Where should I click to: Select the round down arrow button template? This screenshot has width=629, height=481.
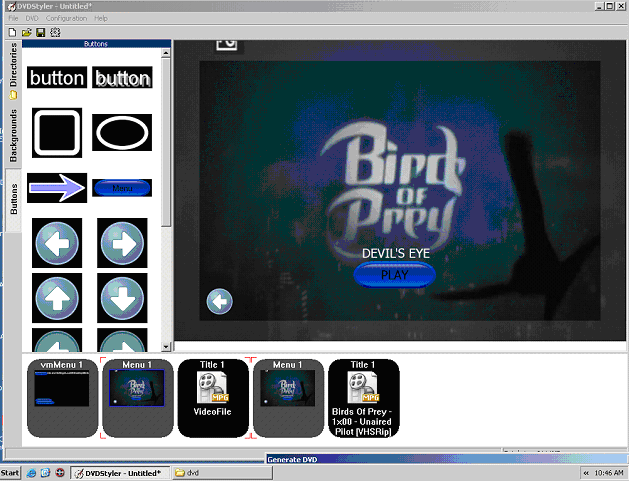(x=122, y=298)
